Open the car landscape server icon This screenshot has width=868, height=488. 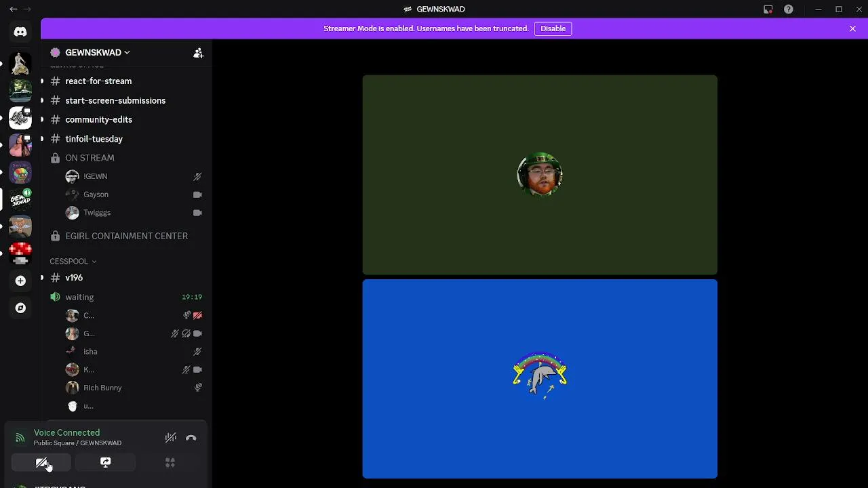tap(20, 91)
